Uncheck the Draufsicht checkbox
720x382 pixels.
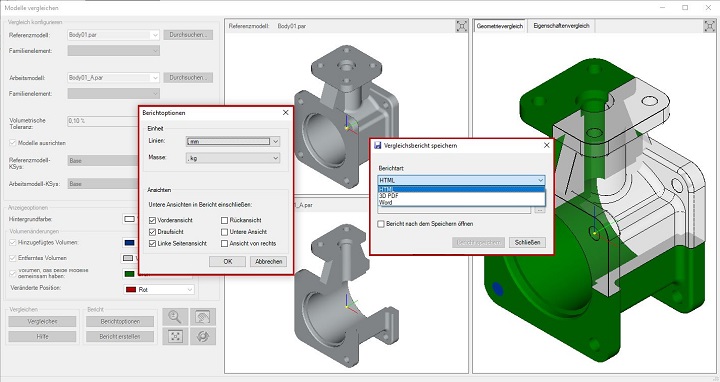pyautogui.click(x=152, y=232)
